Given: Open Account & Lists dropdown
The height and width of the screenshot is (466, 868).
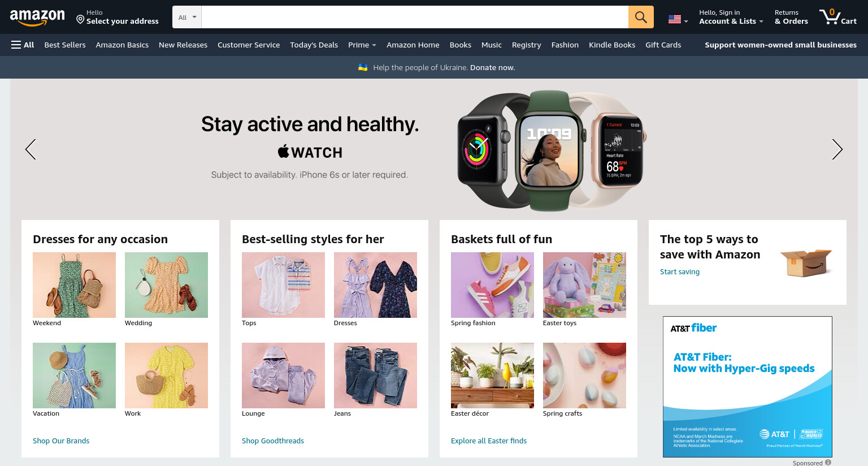Looking at the screenshot, I should pyautogui.click(x=731, y=17).
